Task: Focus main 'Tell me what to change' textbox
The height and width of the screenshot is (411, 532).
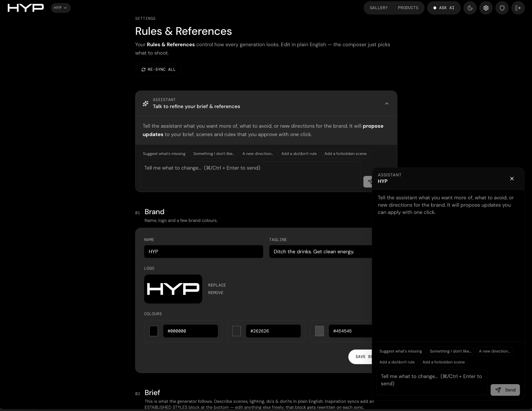Action: click(x=250, y=174)
